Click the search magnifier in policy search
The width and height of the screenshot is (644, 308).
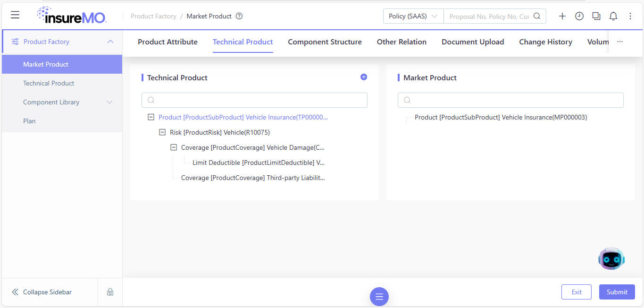[x=537, y=16]
